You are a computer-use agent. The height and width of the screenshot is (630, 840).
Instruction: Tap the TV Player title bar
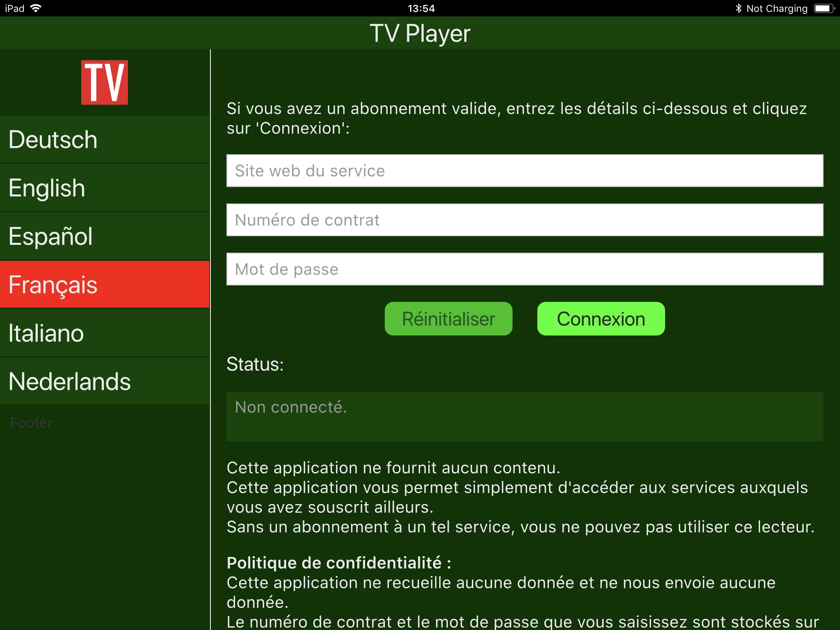(x=420, y=33)
